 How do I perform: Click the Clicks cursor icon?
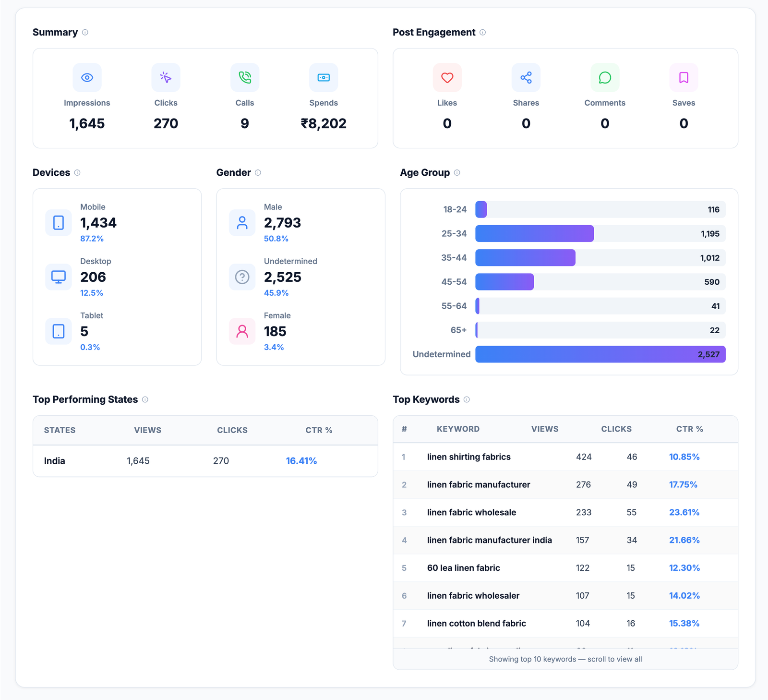(166, 77)
